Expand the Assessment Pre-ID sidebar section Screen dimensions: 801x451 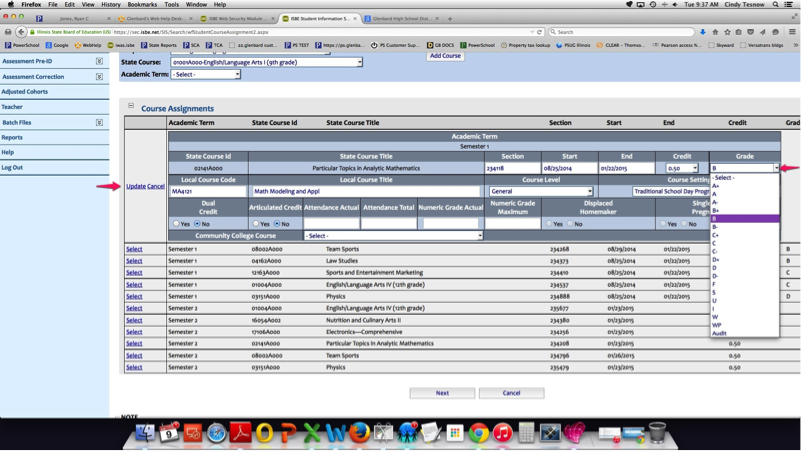pyautogui.click(x=99, y=61)
